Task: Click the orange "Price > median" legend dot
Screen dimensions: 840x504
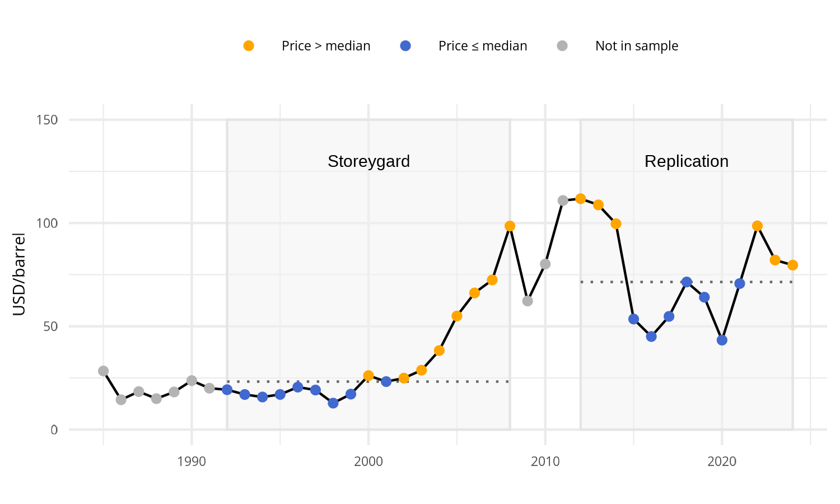Action: click(249, 46)
